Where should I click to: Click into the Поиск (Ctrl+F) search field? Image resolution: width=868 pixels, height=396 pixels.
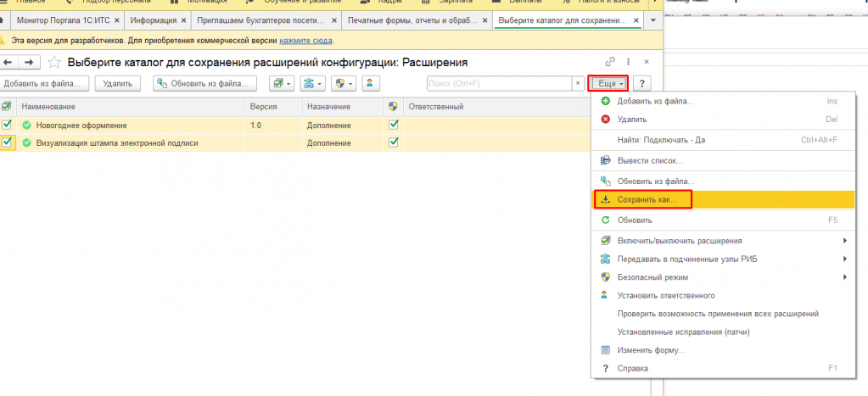click(499, 83)
